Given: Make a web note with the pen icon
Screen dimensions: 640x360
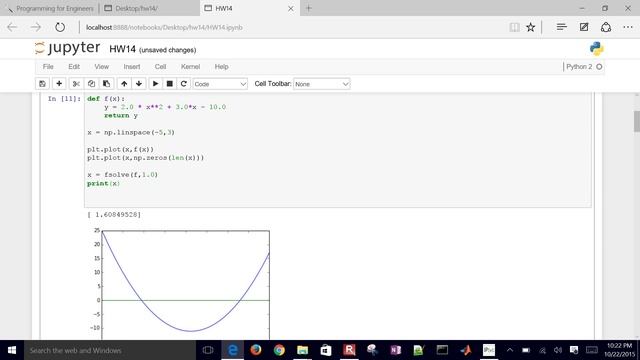Looking at the screenshot, I should (584, 27).
